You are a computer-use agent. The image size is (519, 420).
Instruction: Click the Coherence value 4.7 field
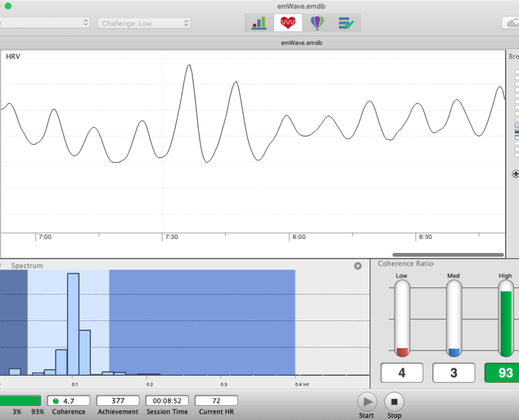point(69,401)
